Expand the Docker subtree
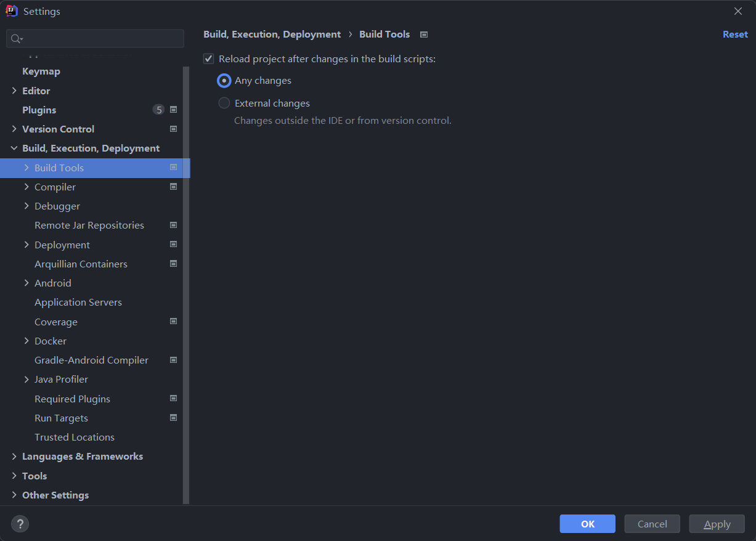Image resolution: width=756 pixels, height=541 pixels. click(x=26, y=341)
